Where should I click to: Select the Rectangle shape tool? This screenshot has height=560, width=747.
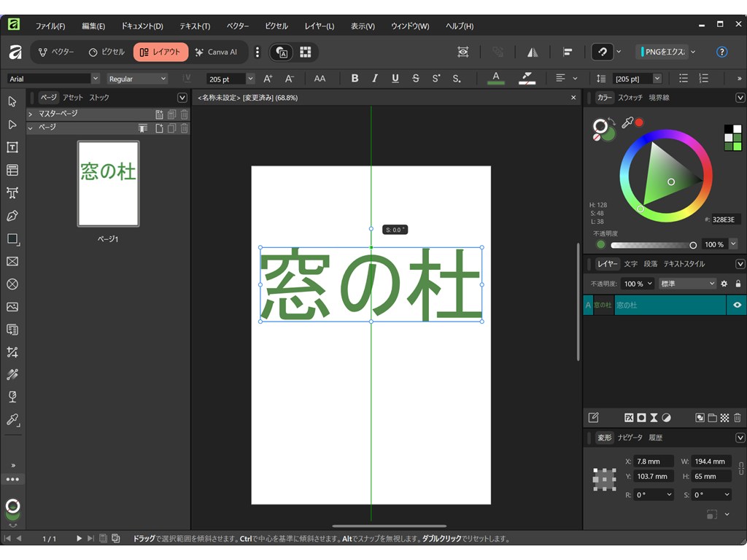click(12, 238)
